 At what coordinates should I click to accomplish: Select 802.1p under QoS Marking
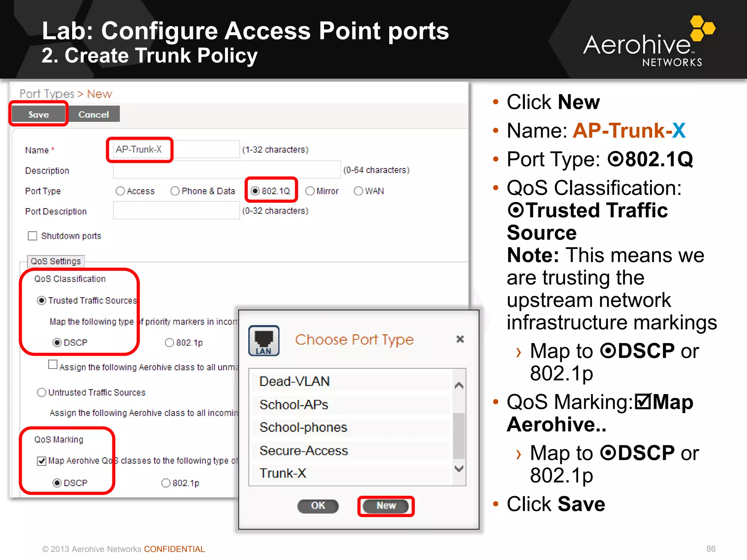pyautogui.click(x=166, y=483)
